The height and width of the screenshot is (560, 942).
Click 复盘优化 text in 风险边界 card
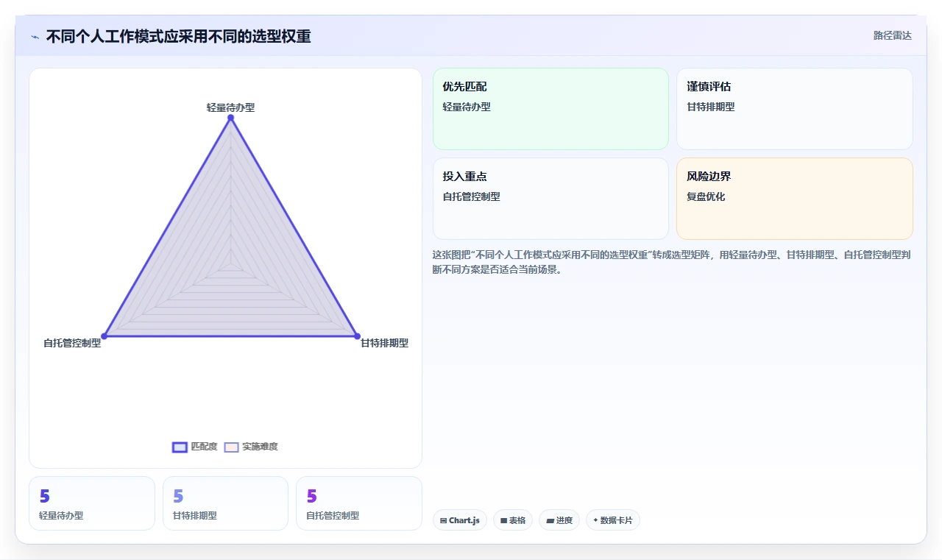coord(706,196)
